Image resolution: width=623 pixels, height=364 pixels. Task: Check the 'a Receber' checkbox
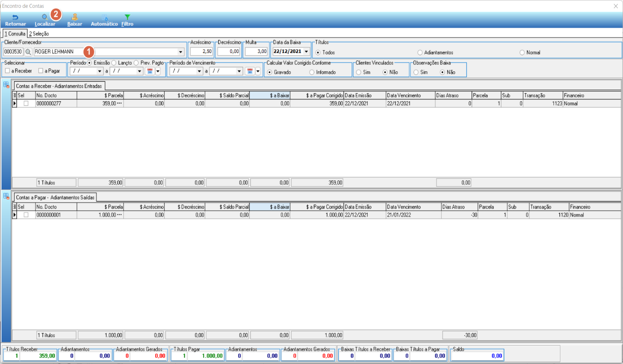[7, 70]
